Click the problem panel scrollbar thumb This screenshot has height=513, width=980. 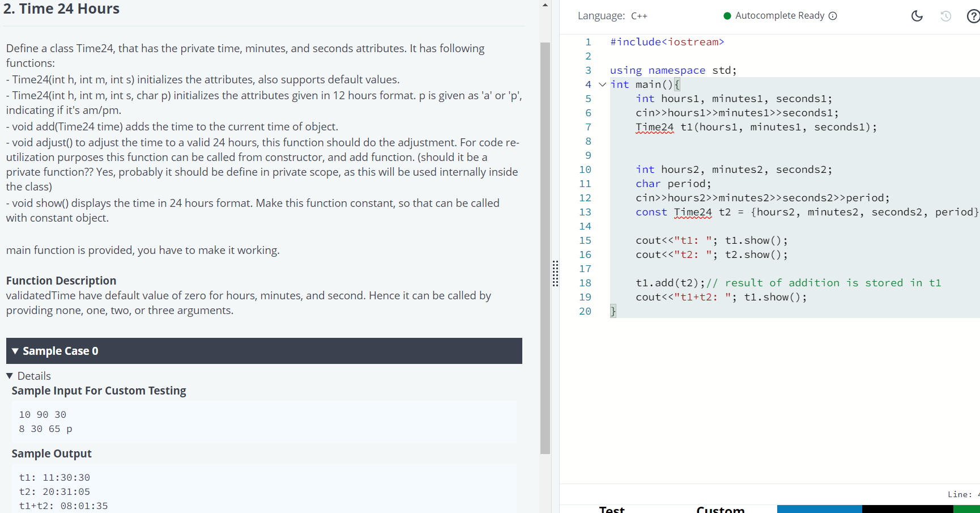click(545, 248)
